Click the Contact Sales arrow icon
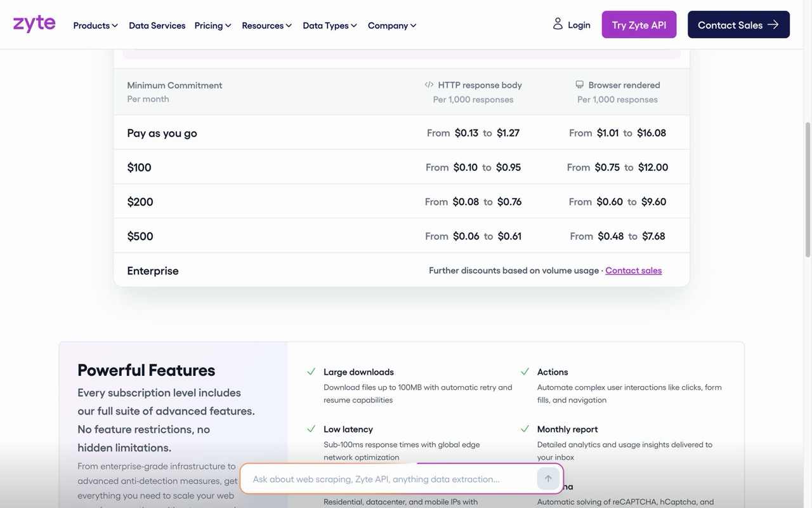This screenshot has width=812, height=508. [x=773, y=25]
